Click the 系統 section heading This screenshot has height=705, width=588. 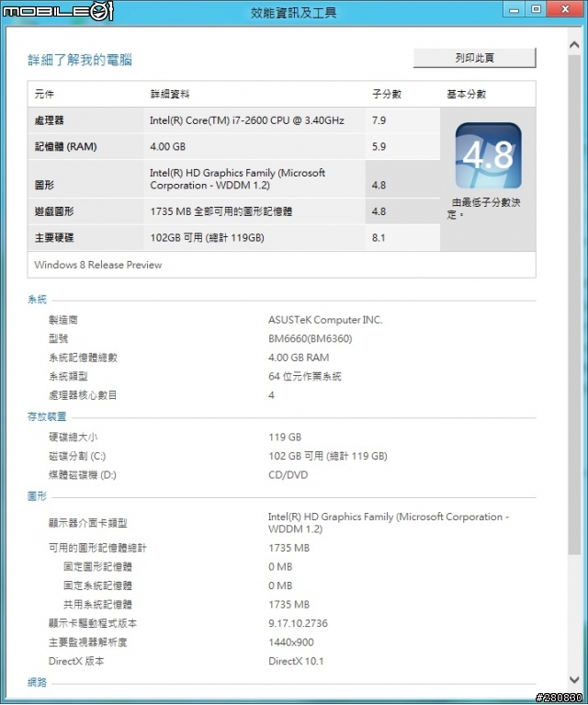(37, 299)
